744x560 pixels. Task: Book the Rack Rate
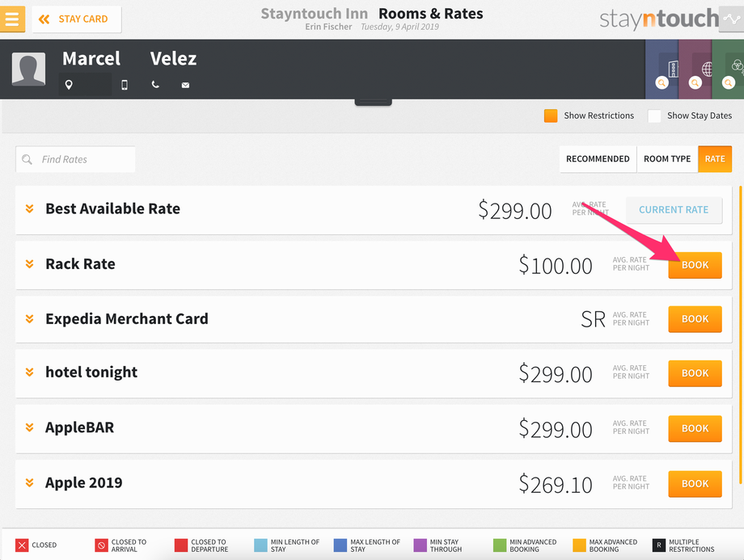(x=695, y=265)
